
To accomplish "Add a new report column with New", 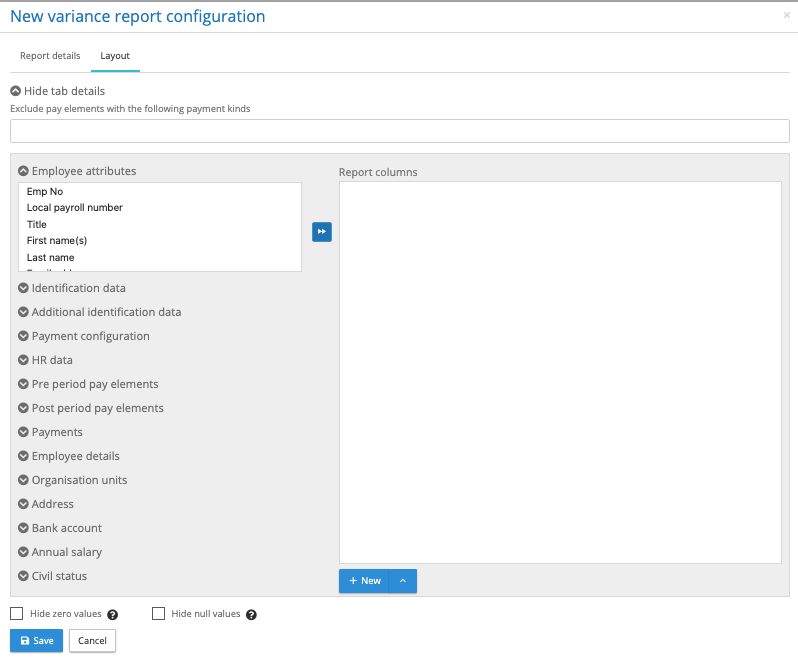I will 364,581.
